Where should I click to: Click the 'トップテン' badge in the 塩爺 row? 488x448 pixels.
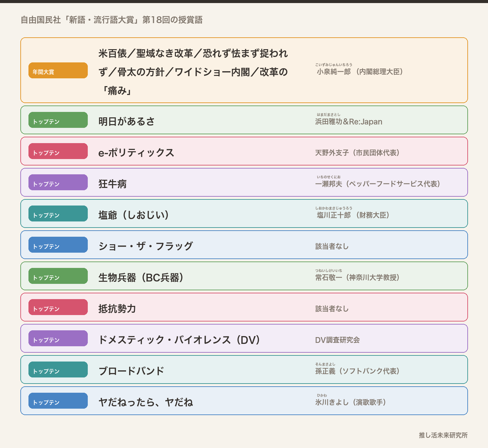[58, 213]
